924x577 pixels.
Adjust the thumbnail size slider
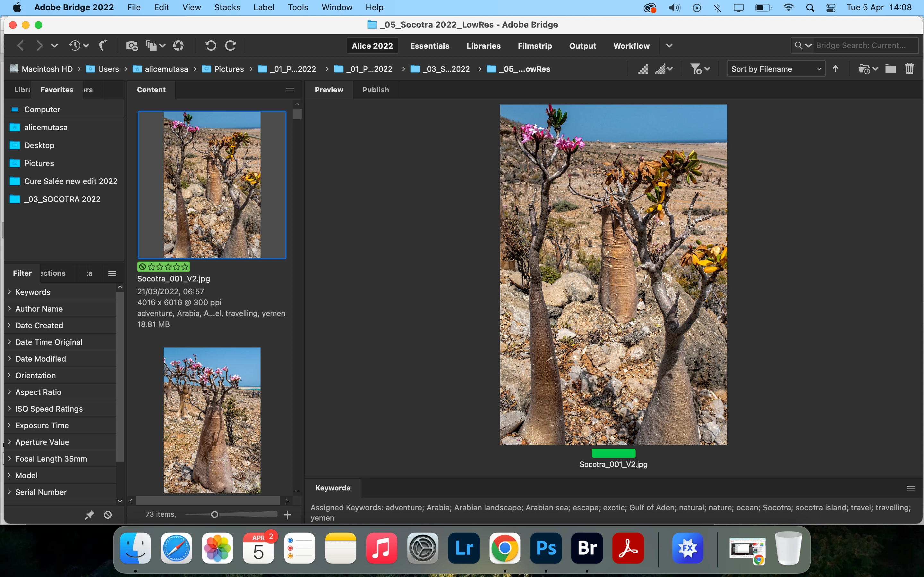tap(215, 515)
